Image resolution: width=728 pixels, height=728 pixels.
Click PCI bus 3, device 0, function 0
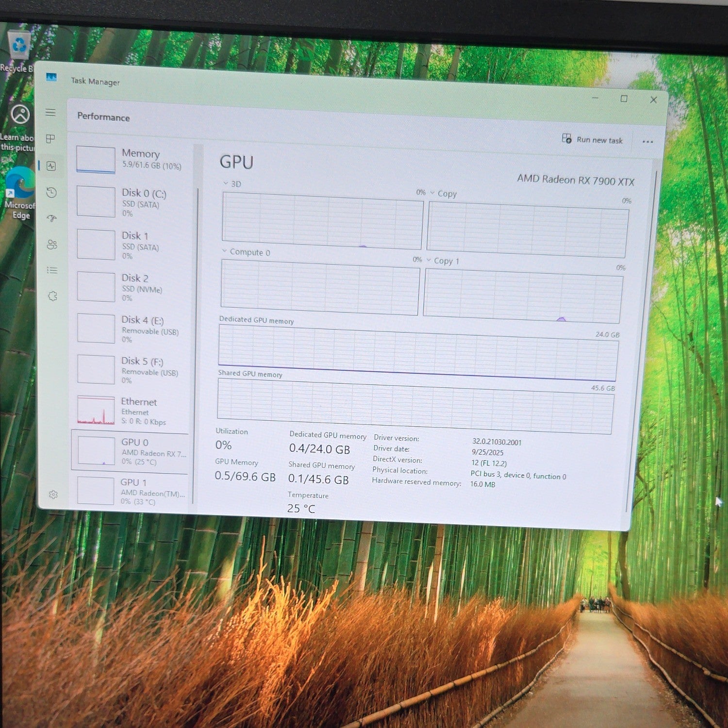pos(518,475)
